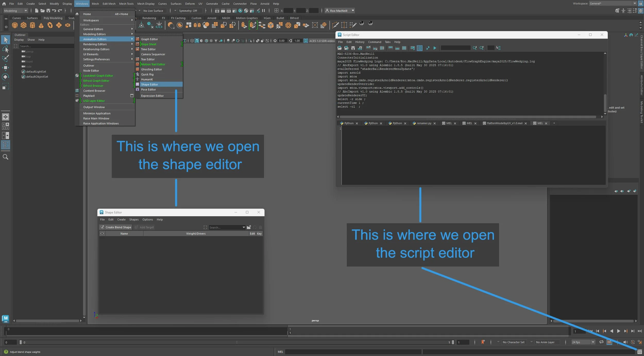The image size is (644, 356).
Task: Toggle playback looping button
Action: click(601, 342)
